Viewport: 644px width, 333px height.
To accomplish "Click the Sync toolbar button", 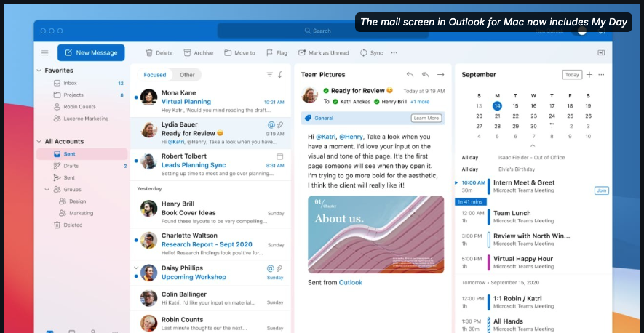I will (371, 53).
